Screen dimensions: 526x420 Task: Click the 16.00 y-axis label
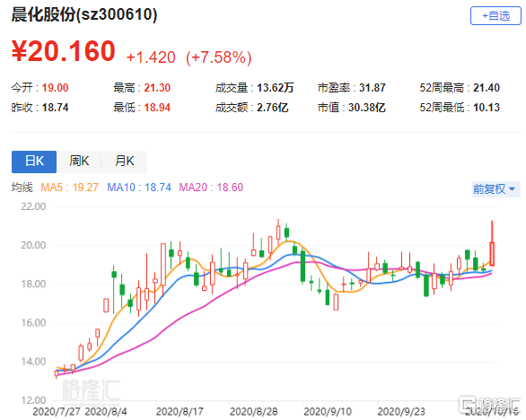pos(33,323)
